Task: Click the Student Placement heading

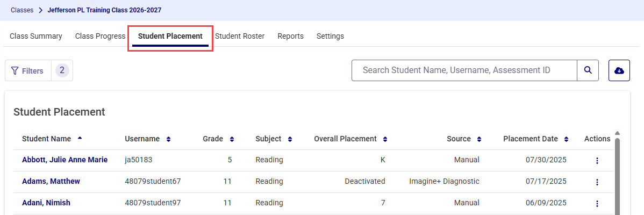Action: click(59, 112)
